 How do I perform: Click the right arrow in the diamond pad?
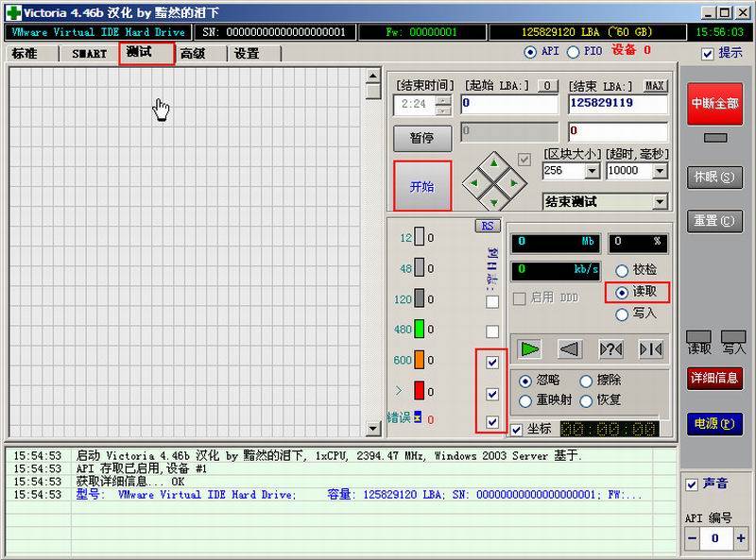tap(513, 182)
